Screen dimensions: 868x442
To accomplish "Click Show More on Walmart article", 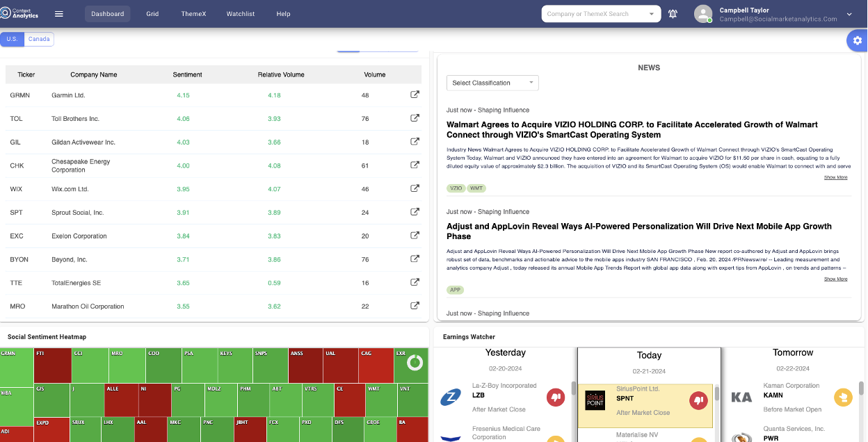I will click(x=835, y=178).
